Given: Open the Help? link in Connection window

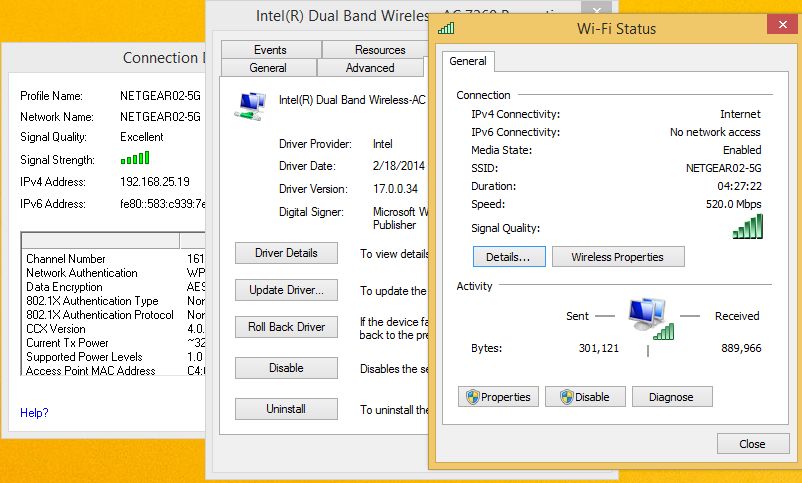Looking at the screenshot, I should pyautogui.click(x=34, y=412).
